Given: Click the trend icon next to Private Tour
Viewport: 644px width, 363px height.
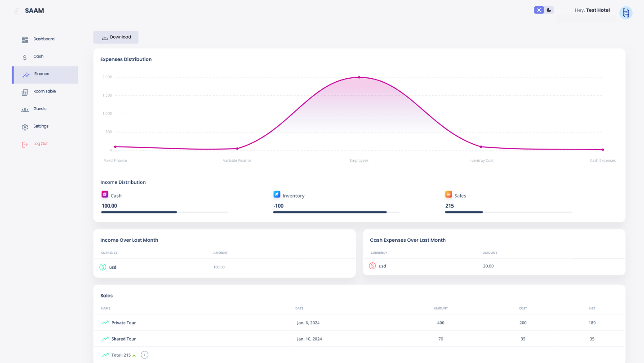Looking at the screenshot, I should click(x=105, y=323).
